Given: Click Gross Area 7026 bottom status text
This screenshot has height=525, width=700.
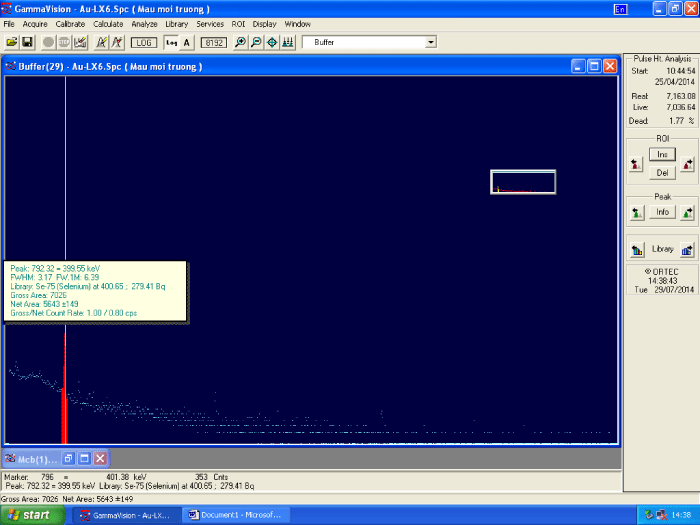Looking at the screenshot, I should tap(29, 499).
